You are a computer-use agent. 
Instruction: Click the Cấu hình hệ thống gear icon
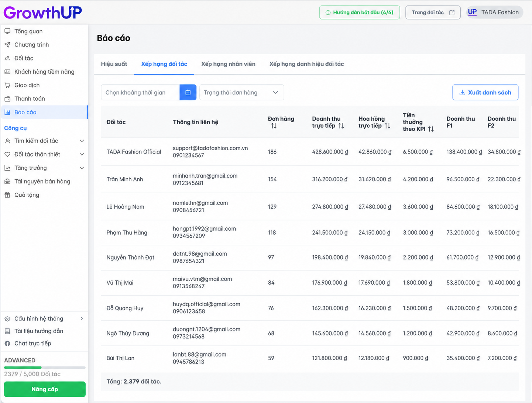[x=7, y=318]
